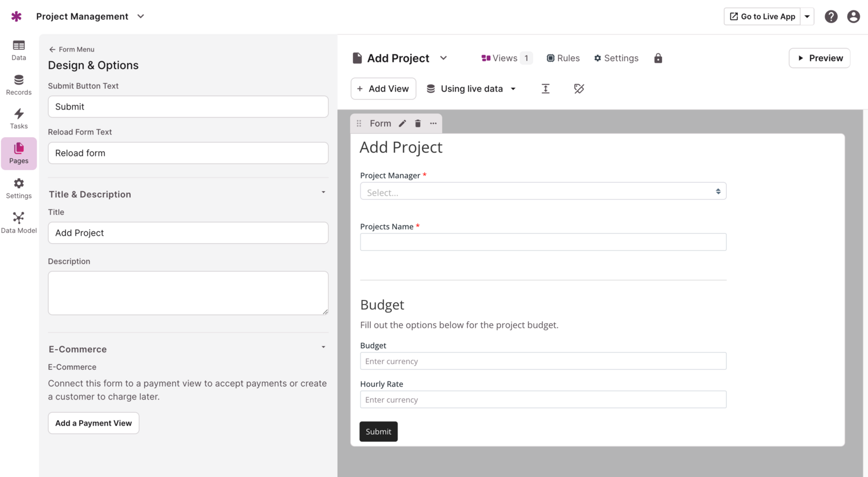Open the Project Manager select dropdown
This screenshot has height=477, width=868.
[543, 192]
